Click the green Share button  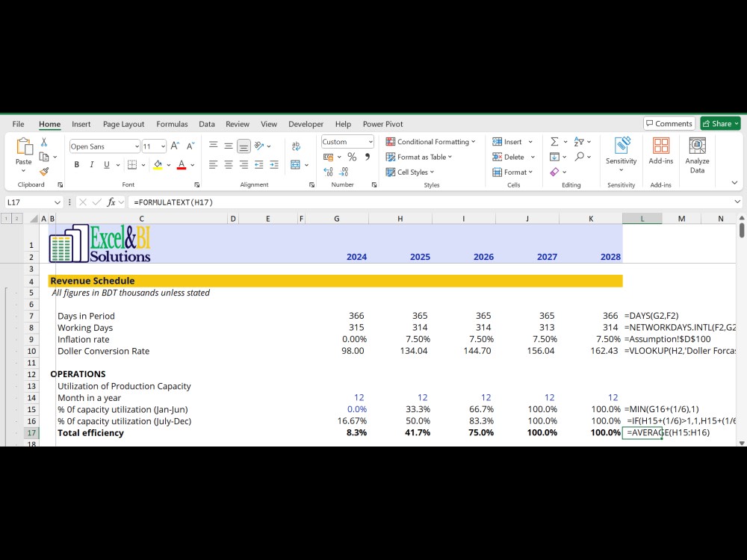click(720, 123)
